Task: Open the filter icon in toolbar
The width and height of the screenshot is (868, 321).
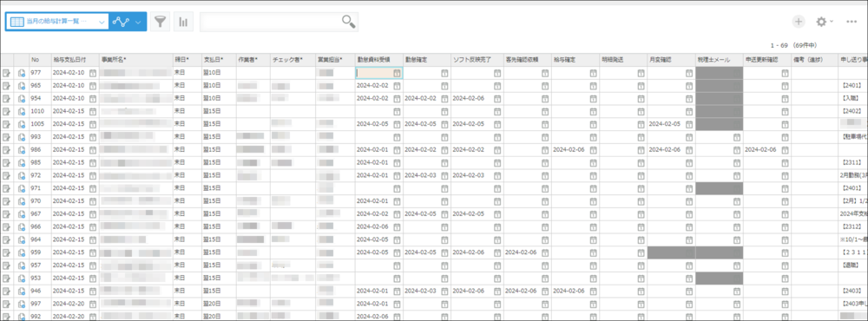Action: click(x=160, y=22)
